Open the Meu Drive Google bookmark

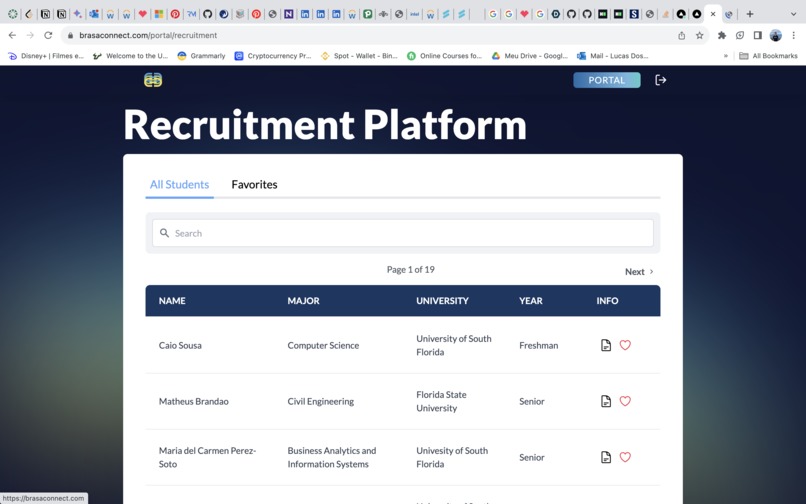point(530,56)
